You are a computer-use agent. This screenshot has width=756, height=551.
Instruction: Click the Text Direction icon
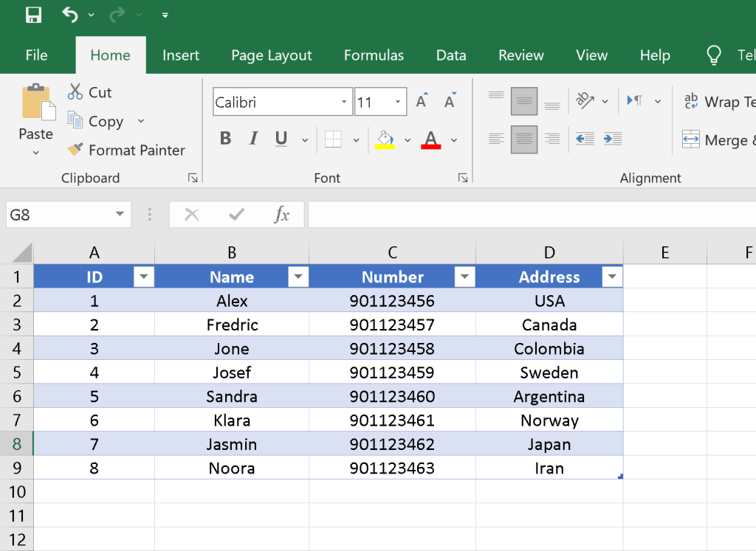(x=635, y=100)
